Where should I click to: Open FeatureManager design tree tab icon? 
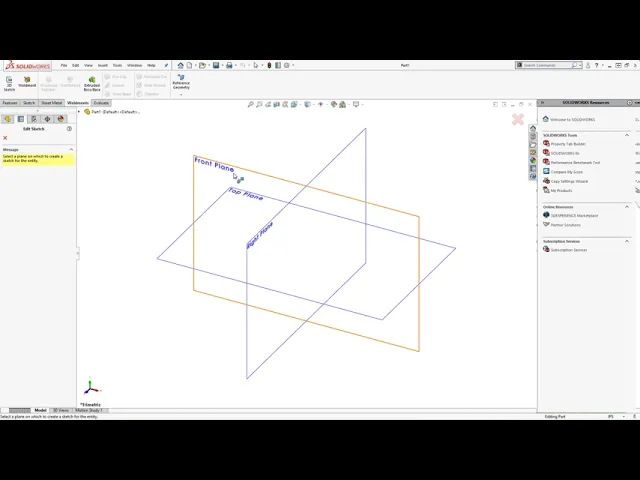(x=7, y=119)
